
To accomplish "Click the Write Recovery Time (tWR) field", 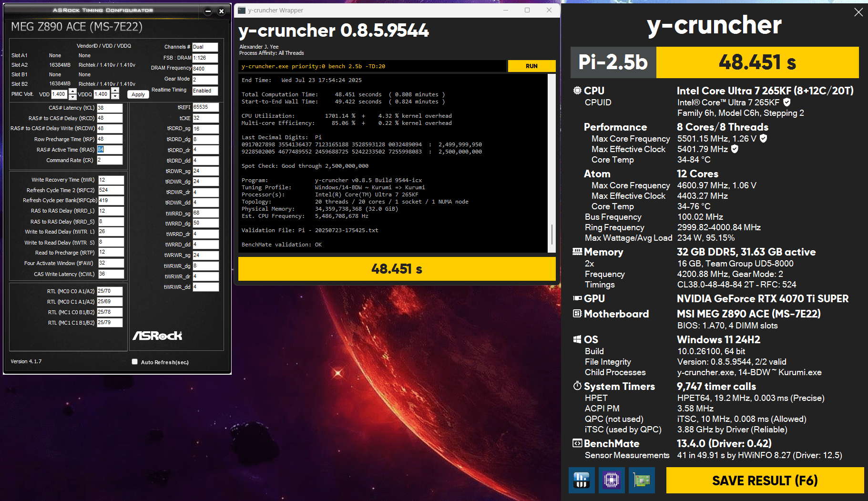I will [x=111, y=180].
